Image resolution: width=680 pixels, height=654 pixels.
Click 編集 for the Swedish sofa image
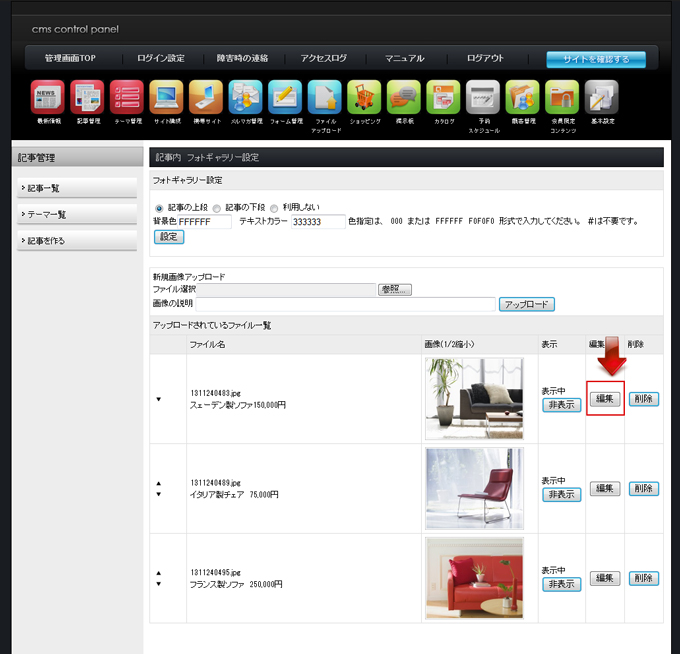605,398
